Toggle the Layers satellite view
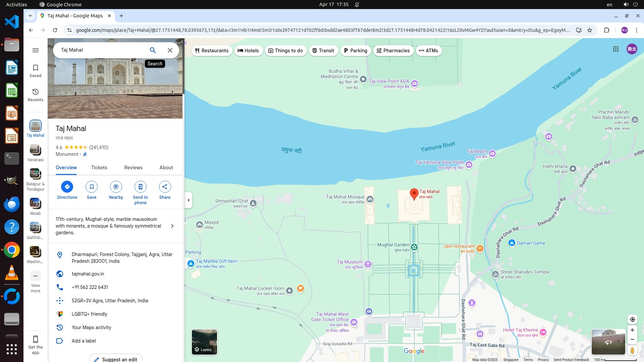644x362 pixels. [204, 342]
